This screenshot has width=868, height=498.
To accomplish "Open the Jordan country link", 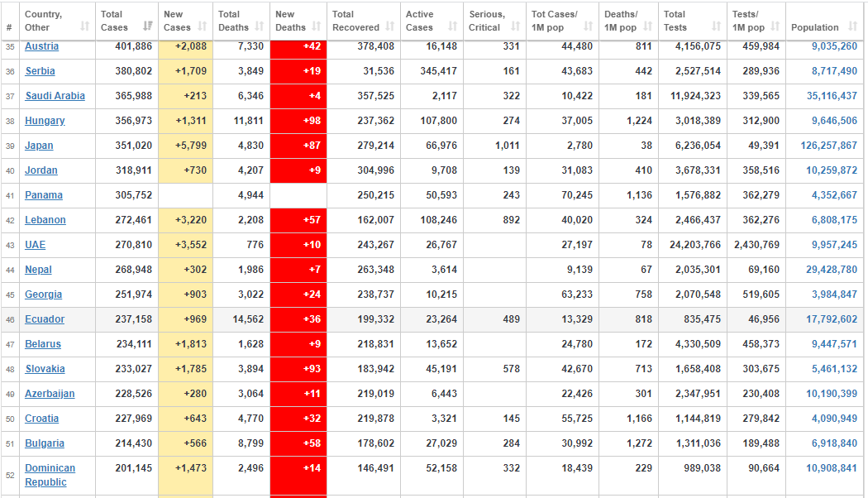I will (41, 170).
